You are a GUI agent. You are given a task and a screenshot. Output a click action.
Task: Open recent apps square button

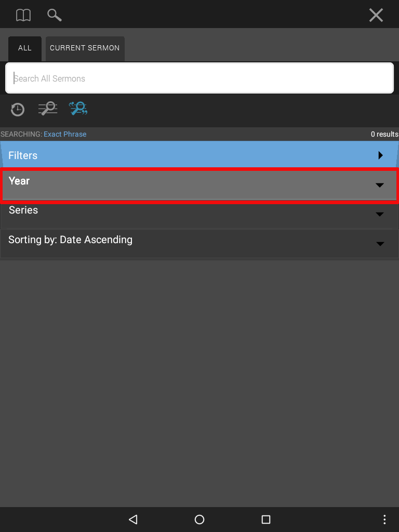pos(266,520)
